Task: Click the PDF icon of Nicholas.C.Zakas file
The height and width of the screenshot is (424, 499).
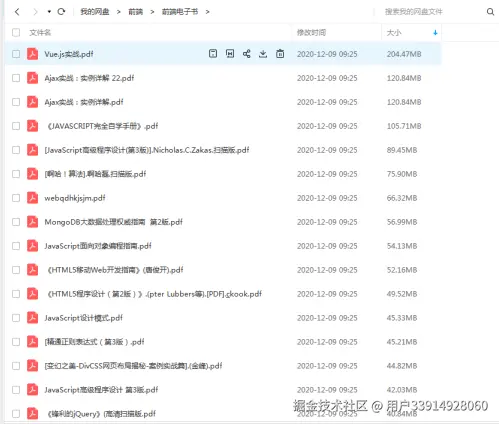Action: click(32, 150)
